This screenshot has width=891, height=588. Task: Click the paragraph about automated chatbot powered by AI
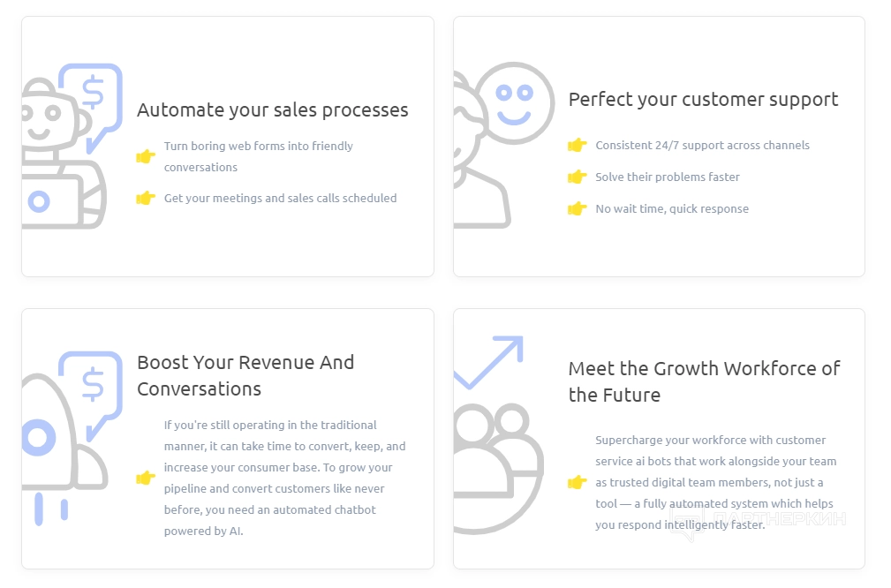point(284,479)
